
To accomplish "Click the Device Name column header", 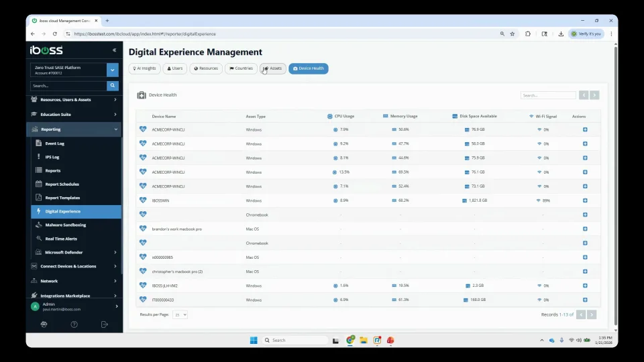I will coord(164,117).
